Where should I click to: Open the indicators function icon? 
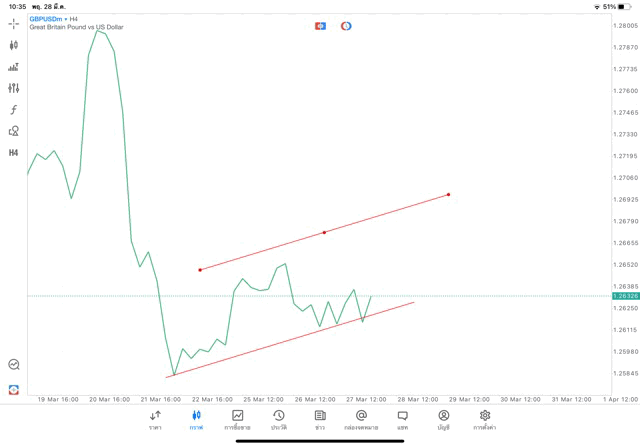pyautogui.click(x=14, y=110)
